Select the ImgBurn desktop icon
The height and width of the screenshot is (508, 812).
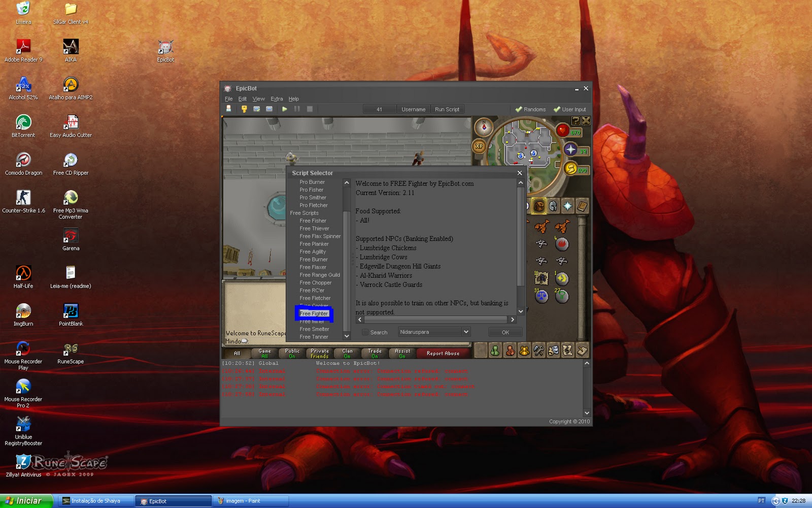pyautogui.click(x=23, y=314)
